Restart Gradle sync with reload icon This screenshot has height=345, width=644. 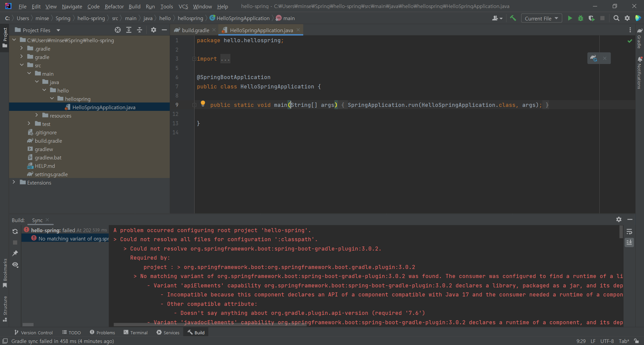point(15,231)
